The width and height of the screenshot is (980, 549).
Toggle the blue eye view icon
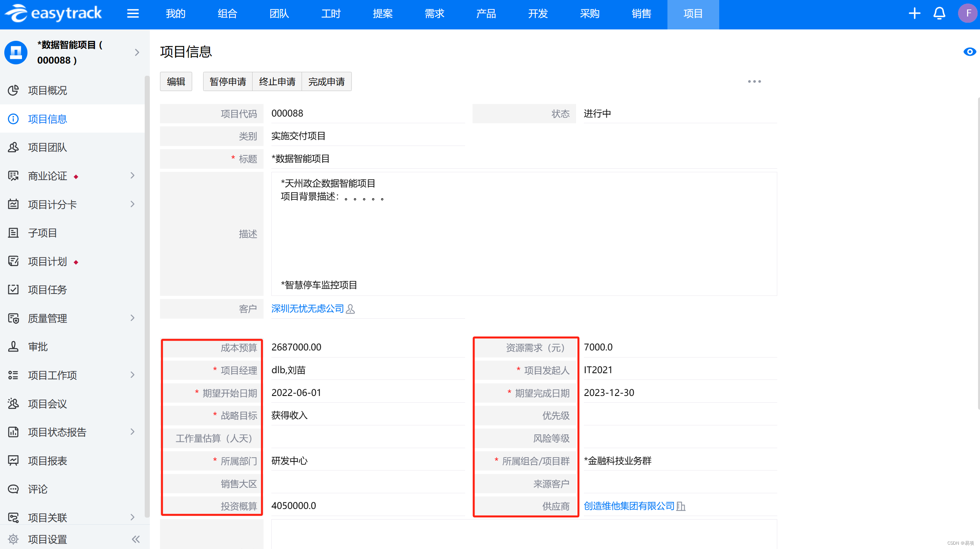tap(970, 52)
